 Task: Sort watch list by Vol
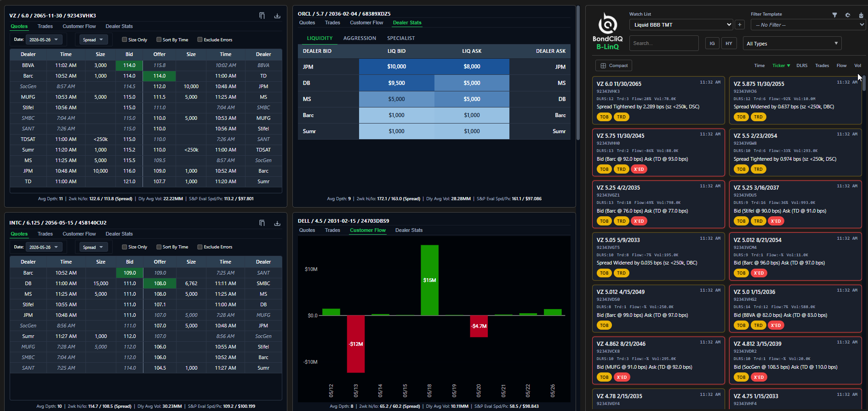pyautogui.click(x=857, y=66)
